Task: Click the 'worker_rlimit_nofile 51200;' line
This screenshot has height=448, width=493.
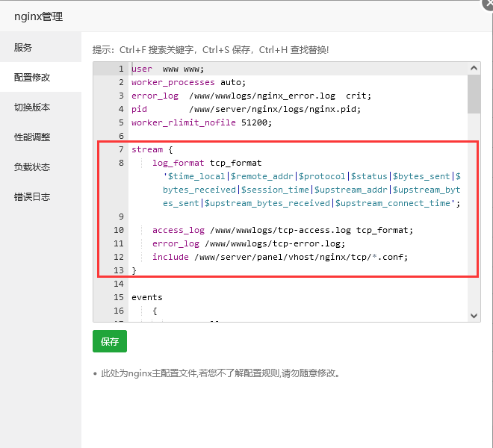Action: point(202,122)
